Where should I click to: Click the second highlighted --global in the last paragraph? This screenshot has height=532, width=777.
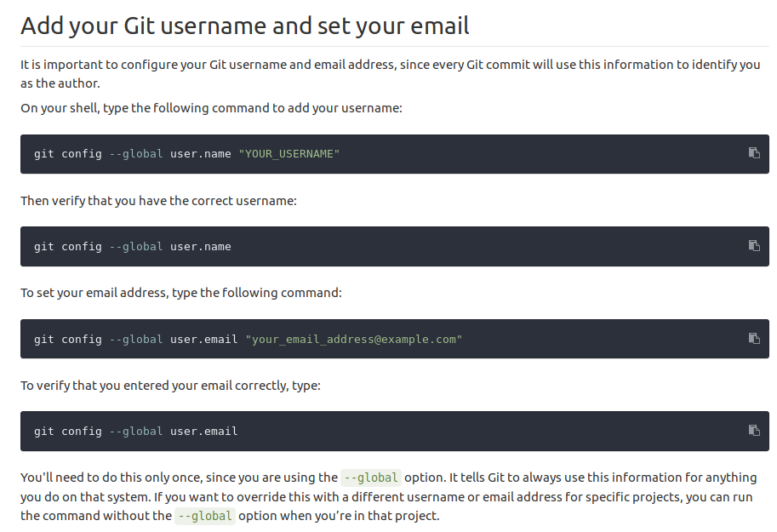tap(204, 516)
